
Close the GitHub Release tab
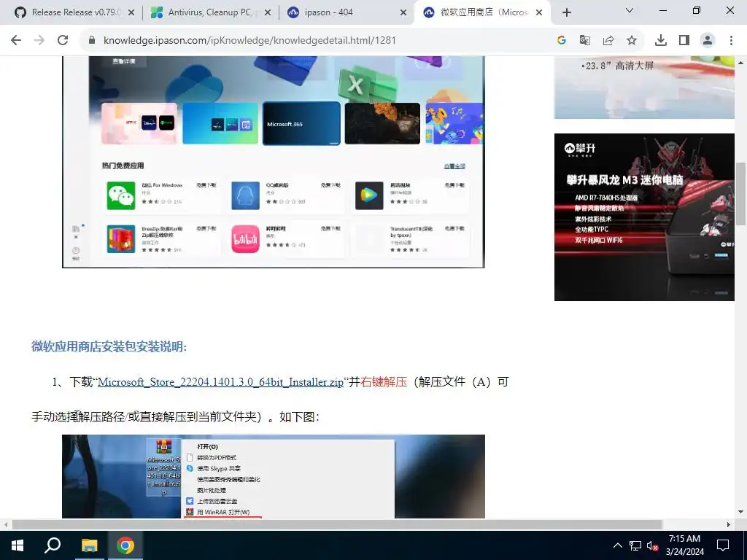pyautogui.click(x=131, y=13)
